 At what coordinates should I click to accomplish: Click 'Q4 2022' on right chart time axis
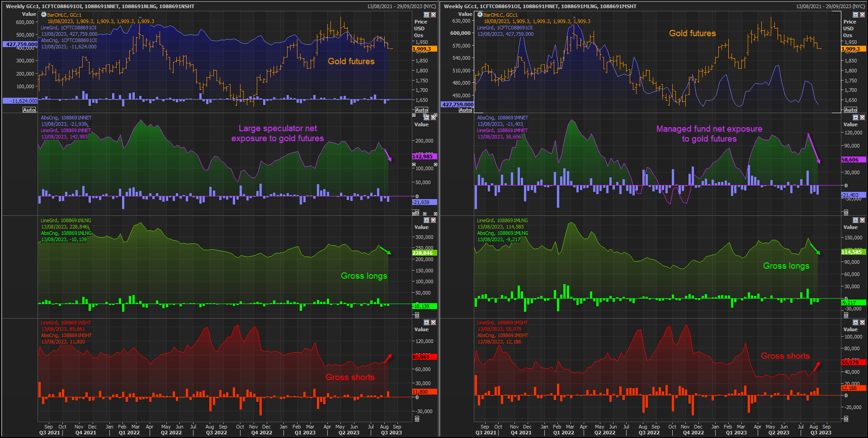693,433
